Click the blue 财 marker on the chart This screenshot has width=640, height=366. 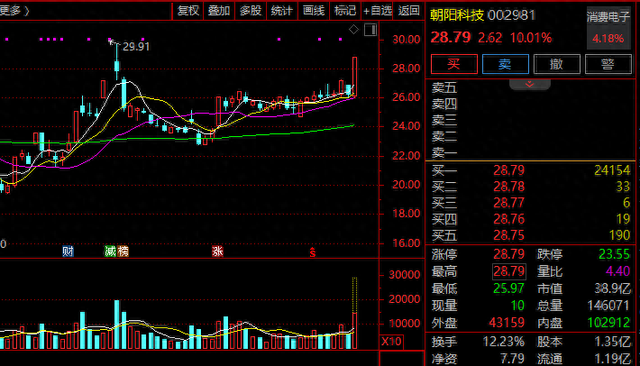pos(68,251)
